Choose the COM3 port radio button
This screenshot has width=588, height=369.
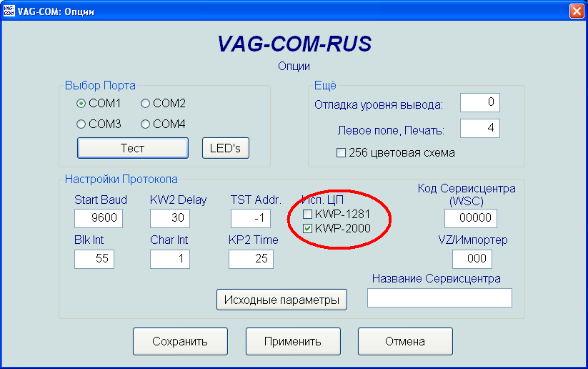[x=81, y=124]
